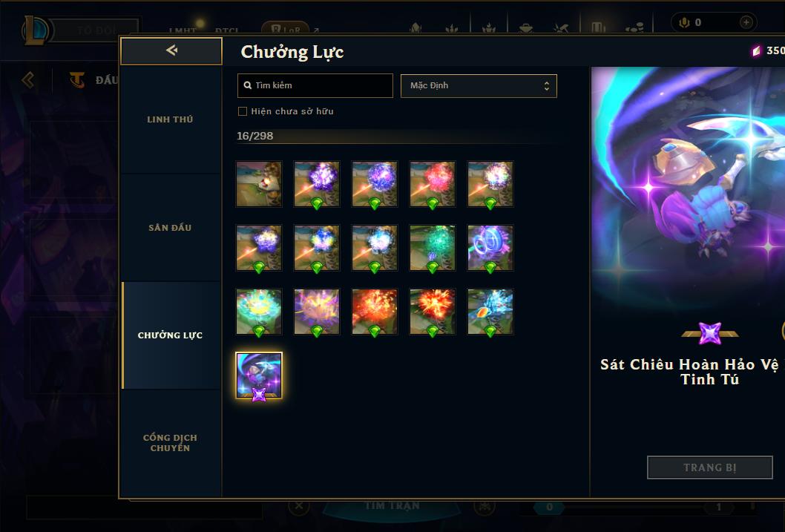
Task: Pick the orange fire explosion boom icon
Action: 433,312
